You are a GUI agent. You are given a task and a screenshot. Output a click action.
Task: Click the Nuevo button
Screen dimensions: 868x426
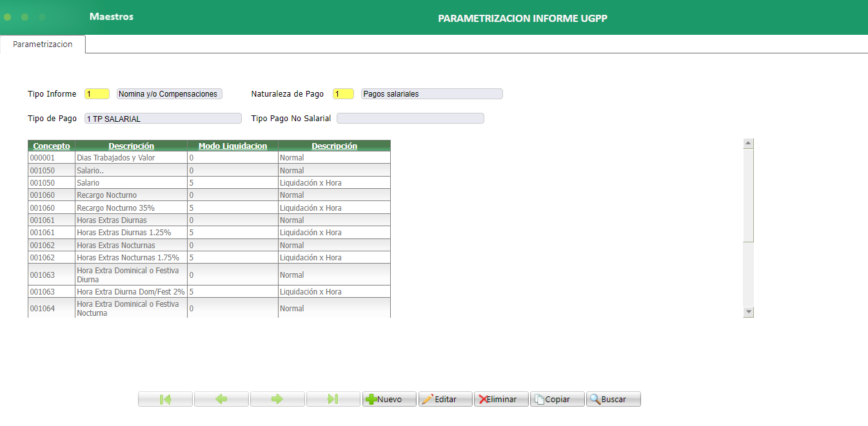tap(389, 399)
